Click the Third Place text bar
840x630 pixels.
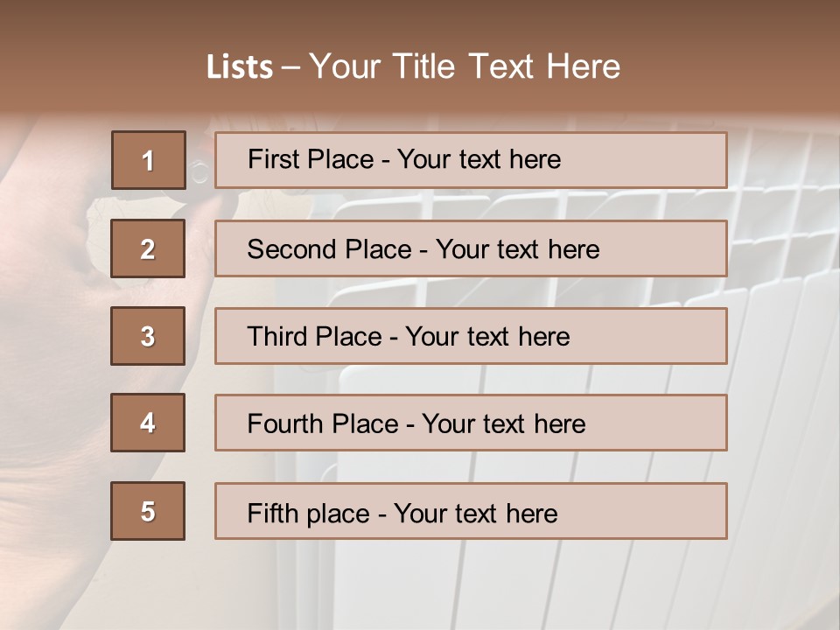click(471, 336)
